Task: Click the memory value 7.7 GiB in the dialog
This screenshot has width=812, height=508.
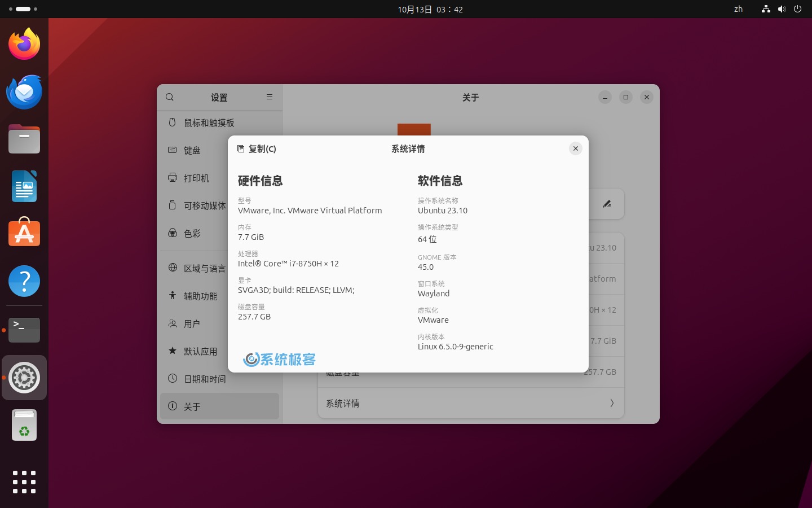Action: click(x=251, y=237)
